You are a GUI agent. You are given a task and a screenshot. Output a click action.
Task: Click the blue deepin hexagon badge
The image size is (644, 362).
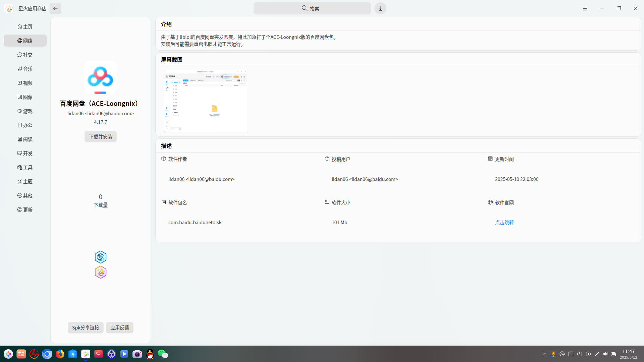101,257
